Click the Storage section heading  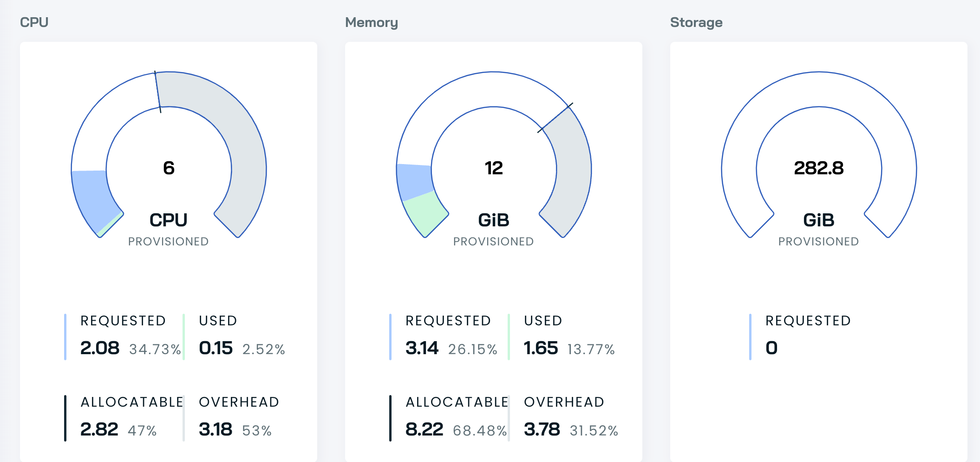[x=696, y=22]
